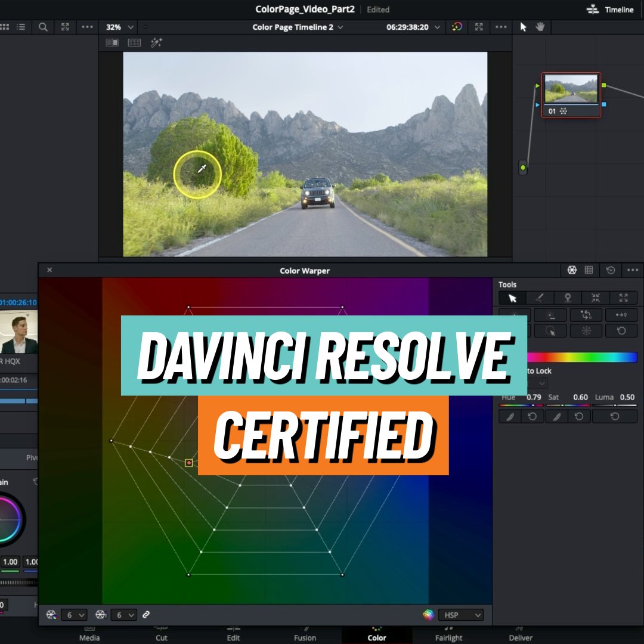Close the Color Warper panel with X
The image size is (644, 644).
click(49, 270)
